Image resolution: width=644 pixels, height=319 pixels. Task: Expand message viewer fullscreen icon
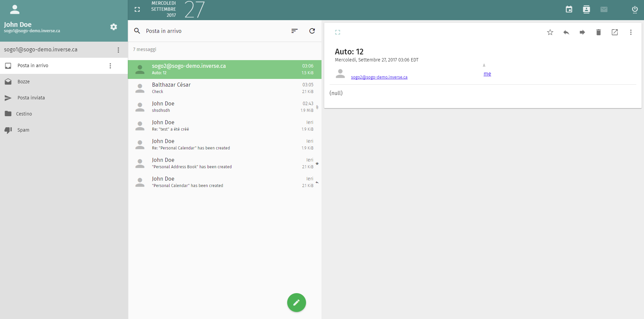(338, 32)
